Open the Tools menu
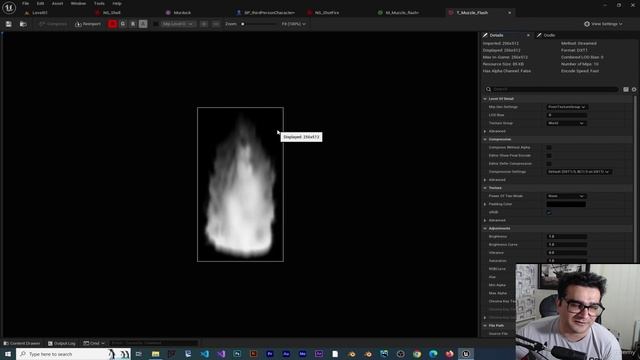 point(99,3)
